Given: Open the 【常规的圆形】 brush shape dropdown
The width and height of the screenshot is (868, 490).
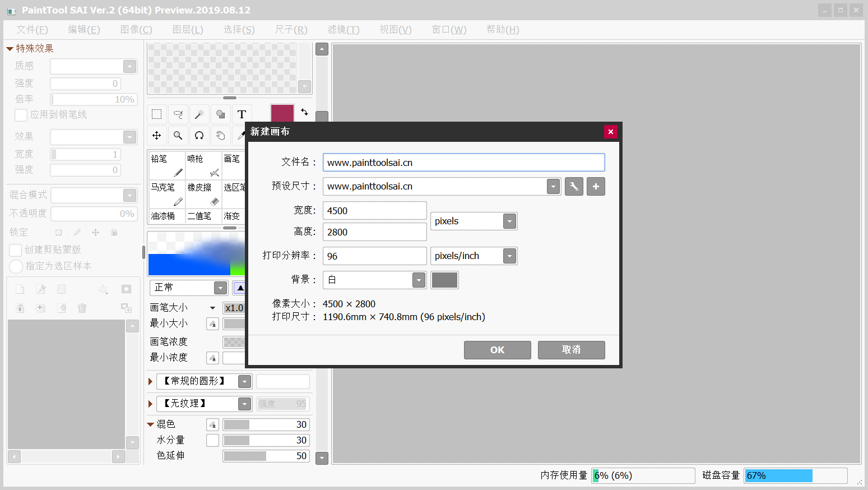Looking at the screenshot, I should [244, 382].
